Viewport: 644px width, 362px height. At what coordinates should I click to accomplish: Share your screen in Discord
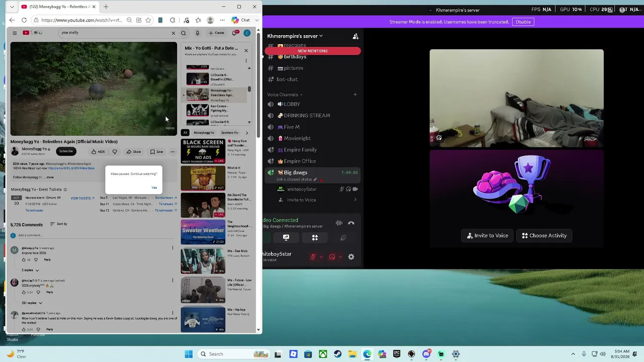(x=286, y=238)
